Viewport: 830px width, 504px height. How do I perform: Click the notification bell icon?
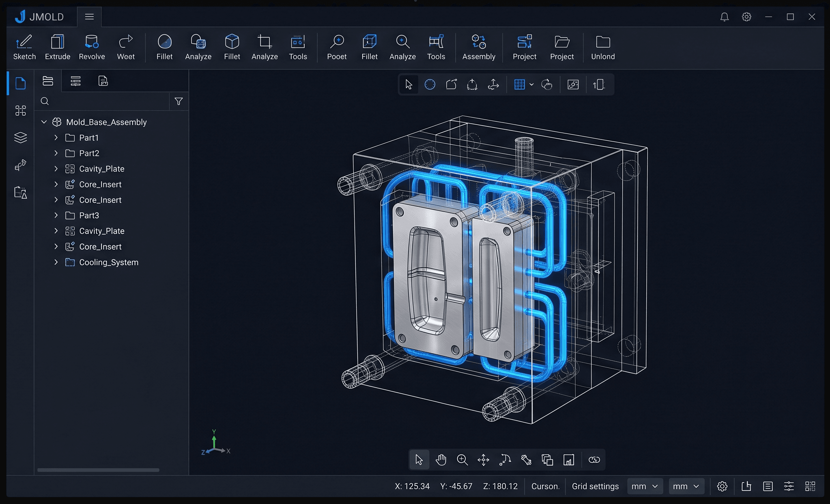pos(724,17)
